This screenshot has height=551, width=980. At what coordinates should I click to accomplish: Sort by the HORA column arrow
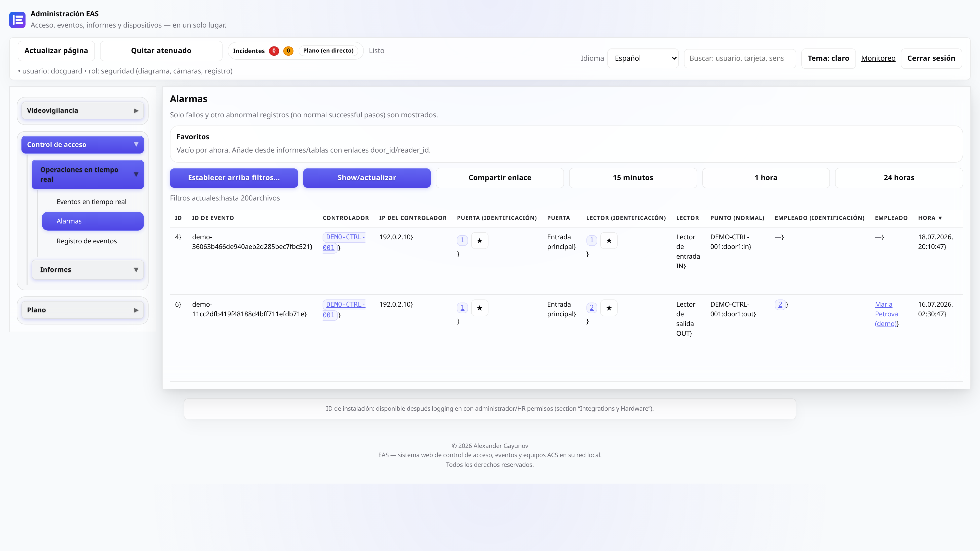[x=940, y=218]
